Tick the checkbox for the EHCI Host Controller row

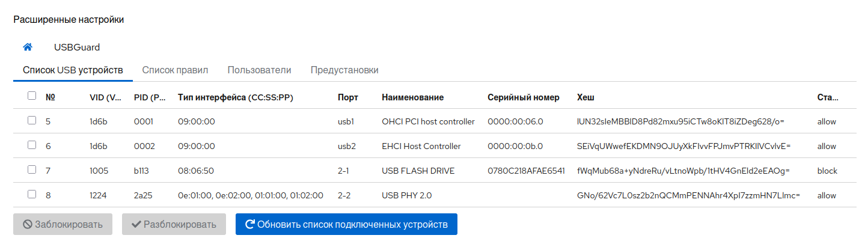tap(32, 145)
